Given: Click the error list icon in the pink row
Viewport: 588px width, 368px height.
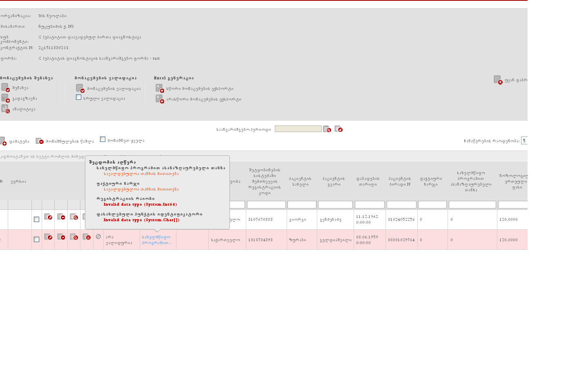Looking at the screenshot, I should coord(87,237).
